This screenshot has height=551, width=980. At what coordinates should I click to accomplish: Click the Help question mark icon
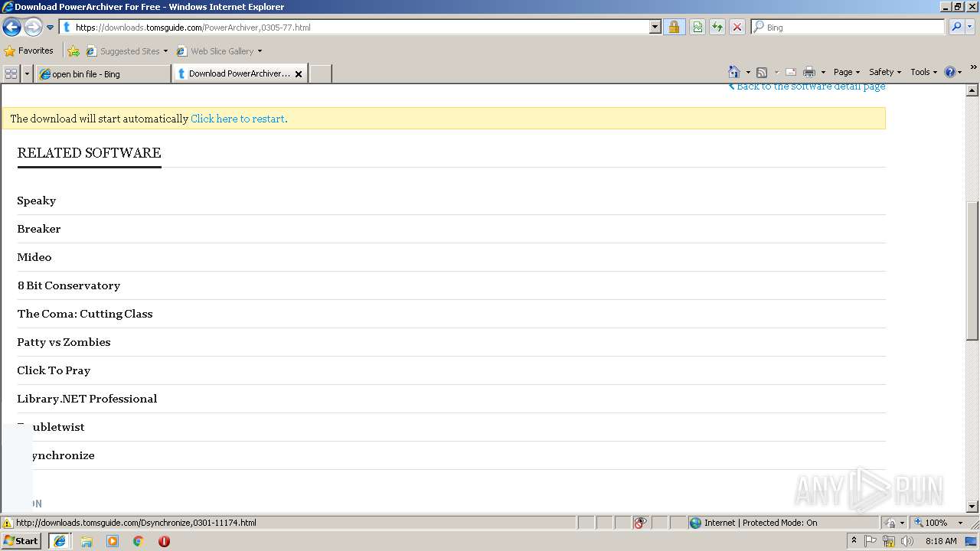pyautogui.click(x=950, y=72)
